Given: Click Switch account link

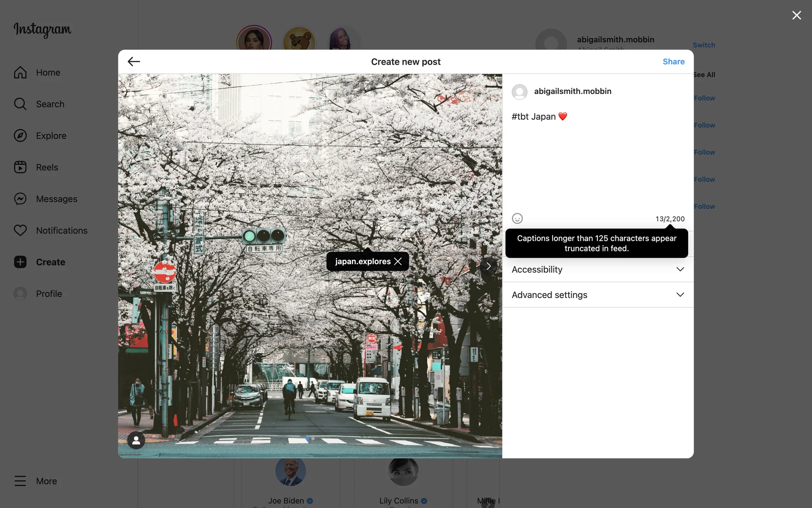Looking at the screenshot, I should tap(704, 45).
